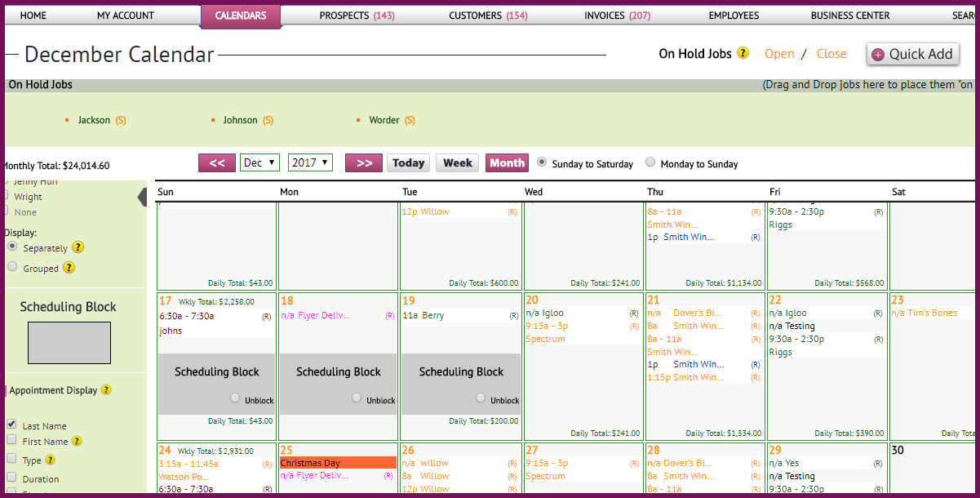Screen dimensions: 980x498
Task: Click the Today button
Action: [409, 163]
